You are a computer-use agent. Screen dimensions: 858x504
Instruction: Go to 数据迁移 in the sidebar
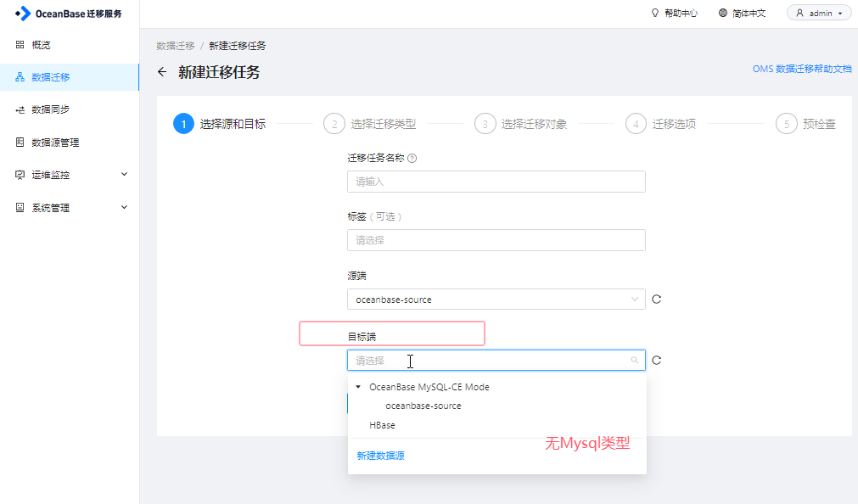70,77
